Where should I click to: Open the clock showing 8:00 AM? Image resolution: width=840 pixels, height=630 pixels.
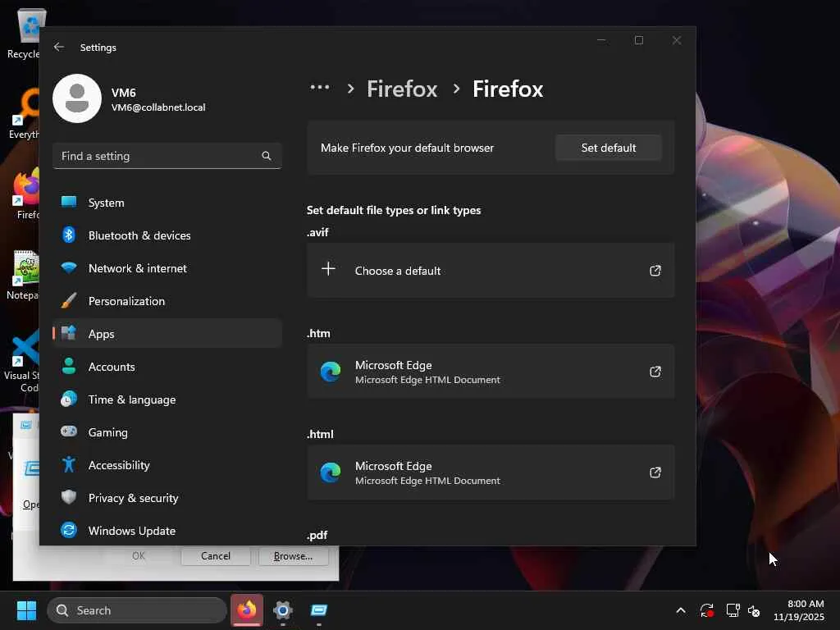[798, 610]
